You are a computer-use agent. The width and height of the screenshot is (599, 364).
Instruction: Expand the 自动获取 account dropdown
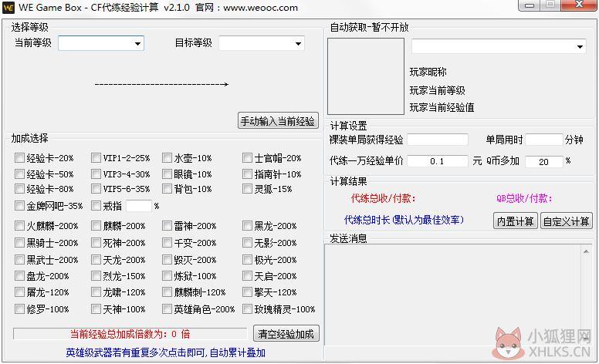[499, 46]
